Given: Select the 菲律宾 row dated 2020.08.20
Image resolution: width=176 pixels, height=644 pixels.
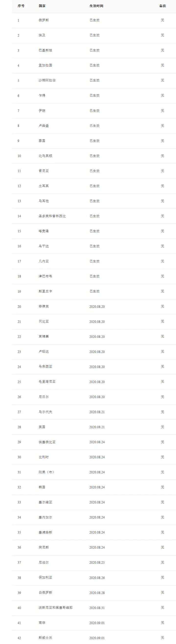Looking at the screenshot, I should [x=94, y=307].
